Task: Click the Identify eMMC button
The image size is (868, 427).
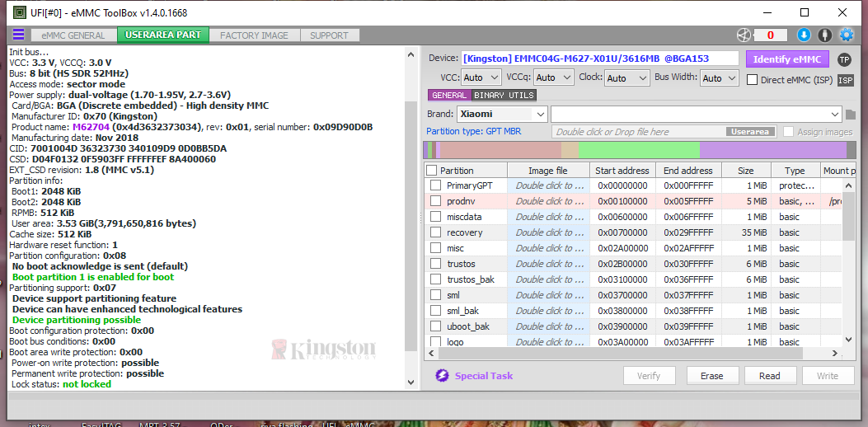Action: [x=787, y=59]
